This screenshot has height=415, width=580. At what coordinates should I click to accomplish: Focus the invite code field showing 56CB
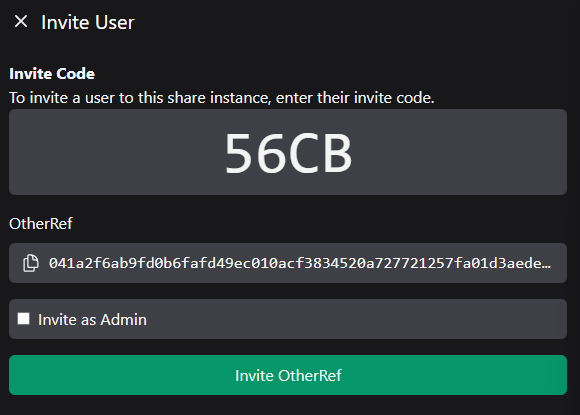point(288,152)
